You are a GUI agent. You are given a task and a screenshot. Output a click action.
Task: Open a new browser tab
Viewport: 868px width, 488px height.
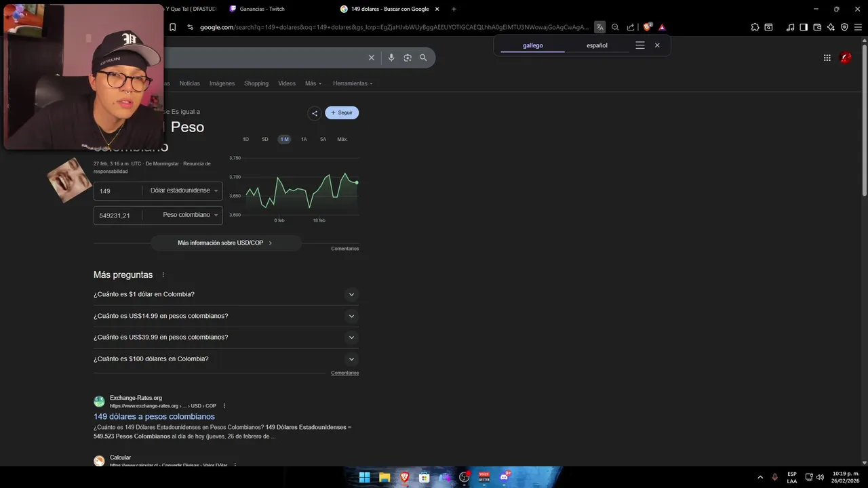point(454,9)
